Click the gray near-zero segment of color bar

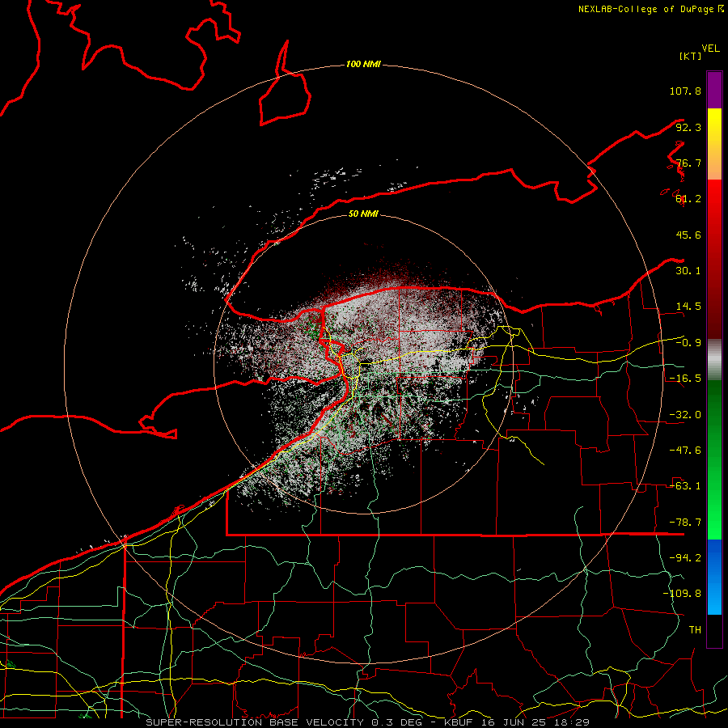click(x=714, y=360)
